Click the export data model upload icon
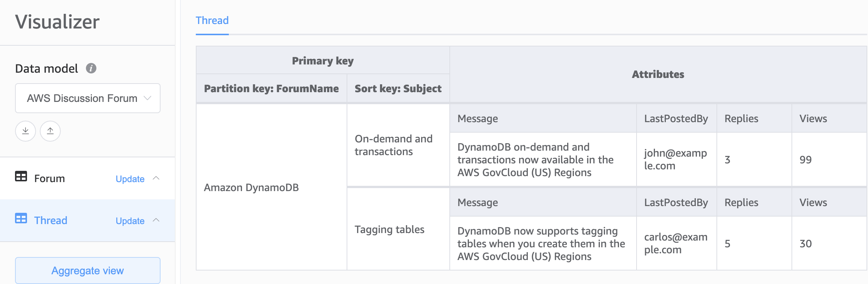868x284 pixels. pos(50,131)
